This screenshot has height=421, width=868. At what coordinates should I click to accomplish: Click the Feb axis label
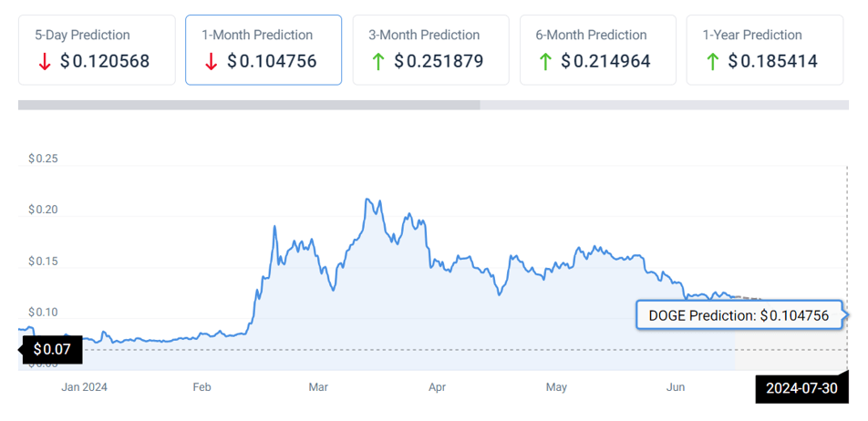[201, 387]
